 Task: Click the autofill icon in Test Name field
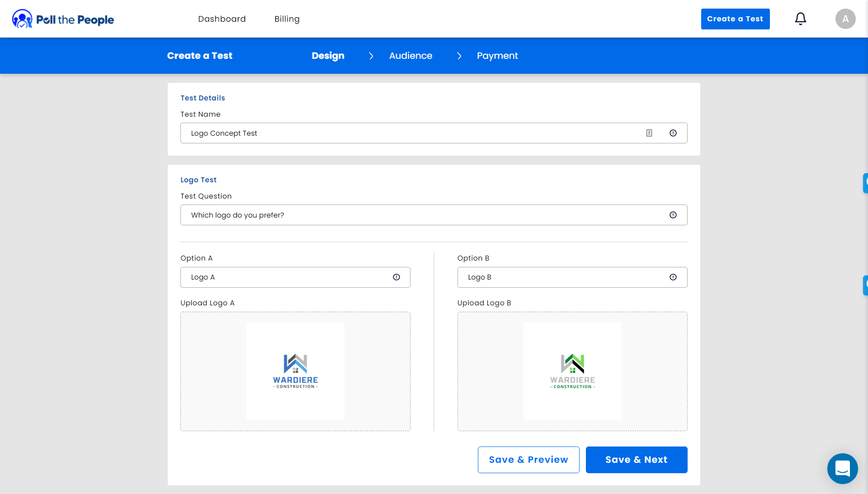pyautogui.click(x=649, y=133)
